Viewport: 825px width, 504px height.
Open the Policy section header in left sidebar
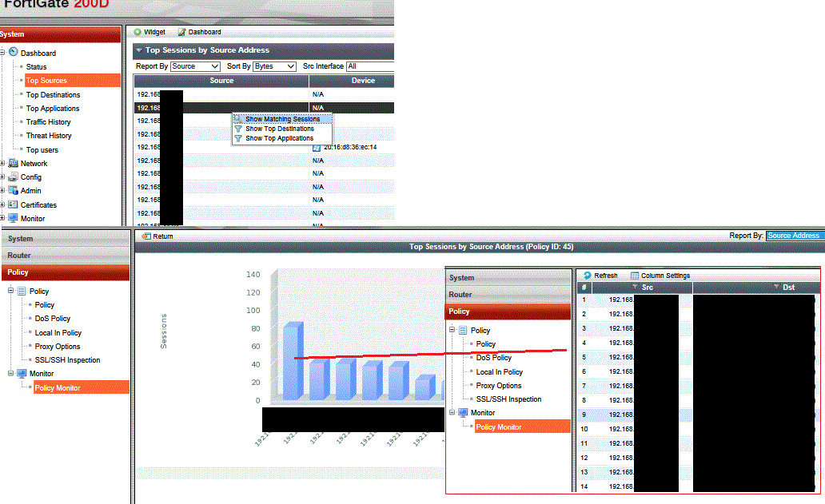[66, 272]
